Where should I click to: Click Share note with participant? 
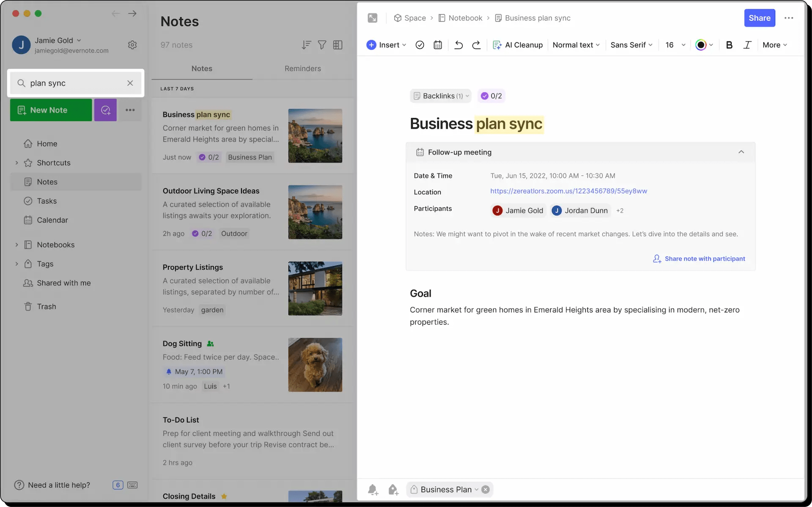click(704, 259)
